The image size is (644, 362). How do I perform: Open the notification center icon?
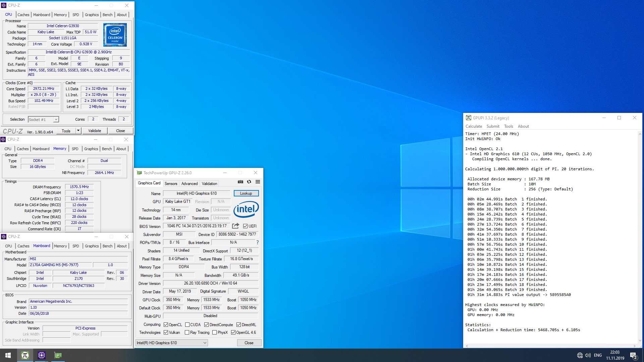click(x=634, y=356)
